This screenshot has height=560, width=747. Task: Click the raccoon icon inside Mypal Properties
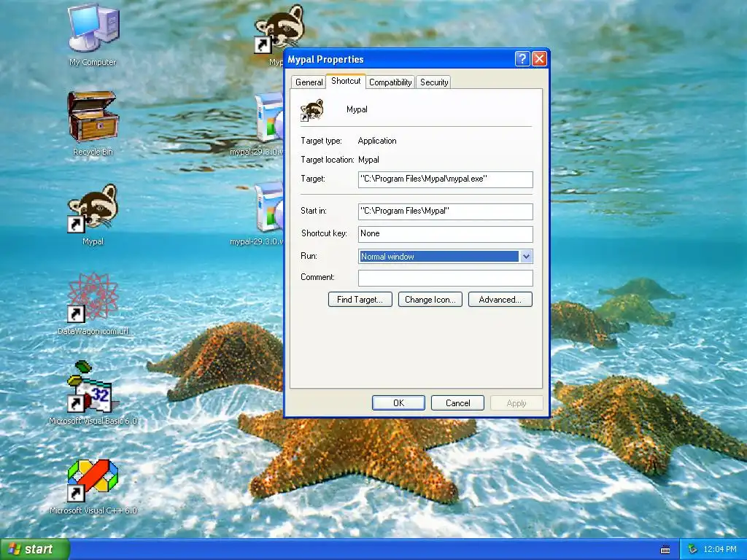tap(312, 110)
